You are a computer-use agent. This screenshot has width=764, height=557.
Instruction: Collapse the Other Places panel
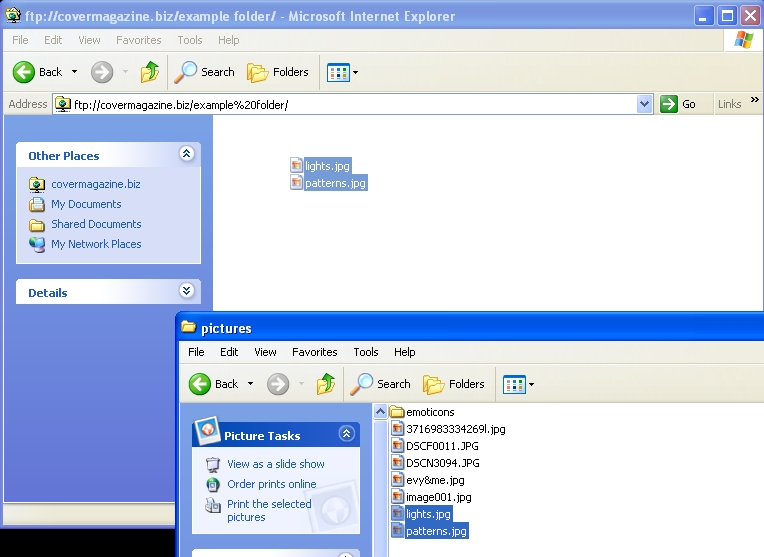(186, 154)
